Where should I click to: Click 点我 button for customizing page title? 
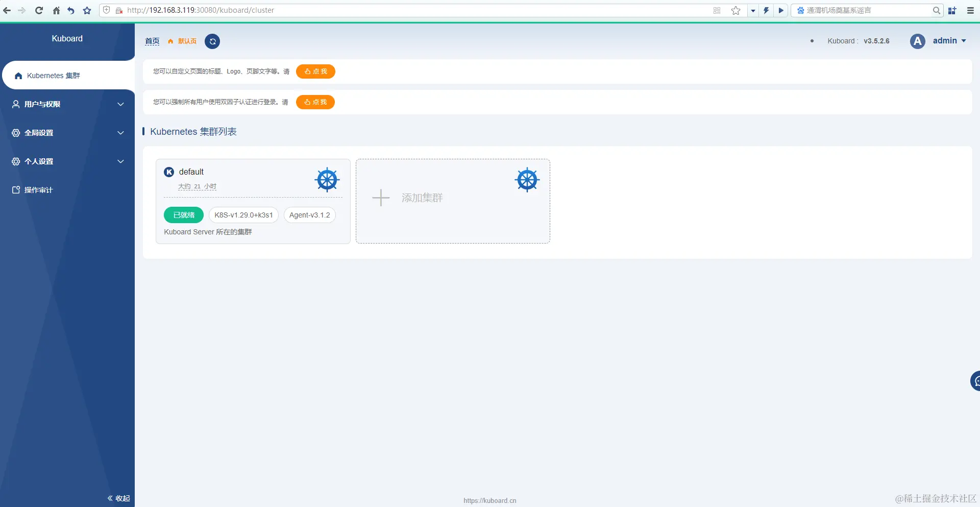pyautogui.click(x=315, y=71)
